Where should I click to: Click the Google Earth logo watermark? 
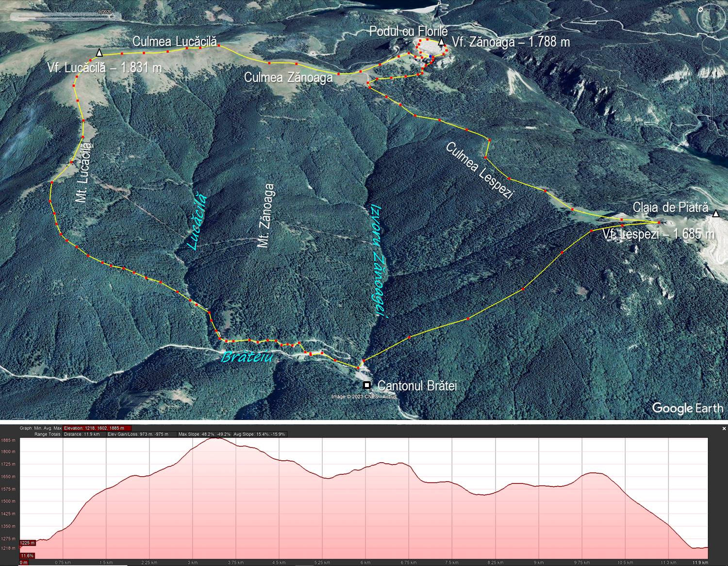[687, 408]
